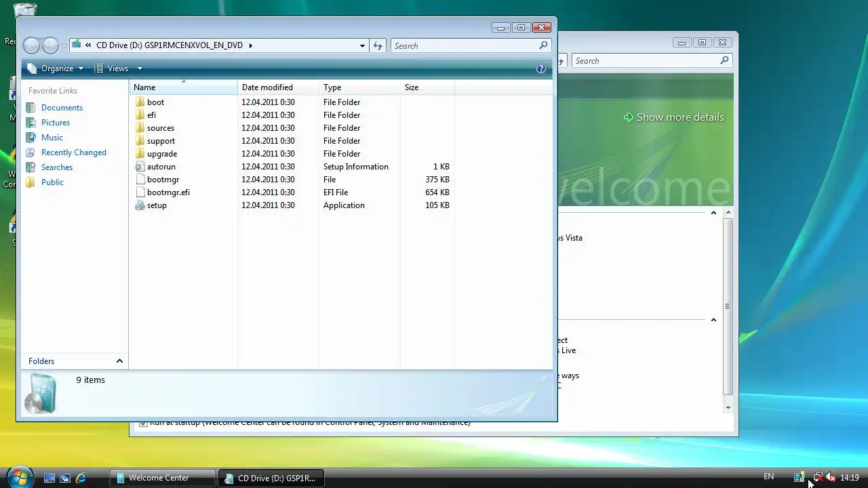
Task: Click the Explorer Back arrow button
Action: tap(31, 45)
